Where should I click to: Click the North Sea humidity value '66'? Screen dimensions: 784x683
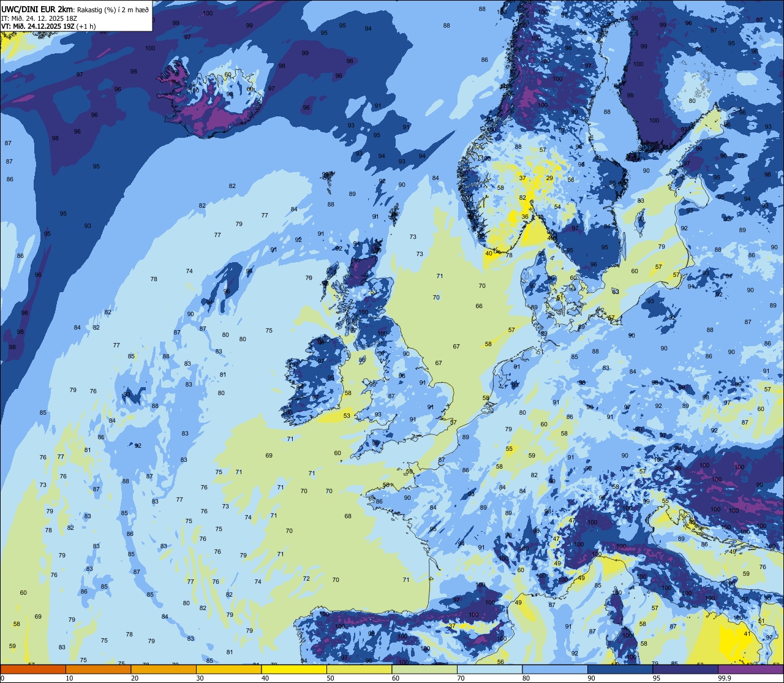(479, 306)
